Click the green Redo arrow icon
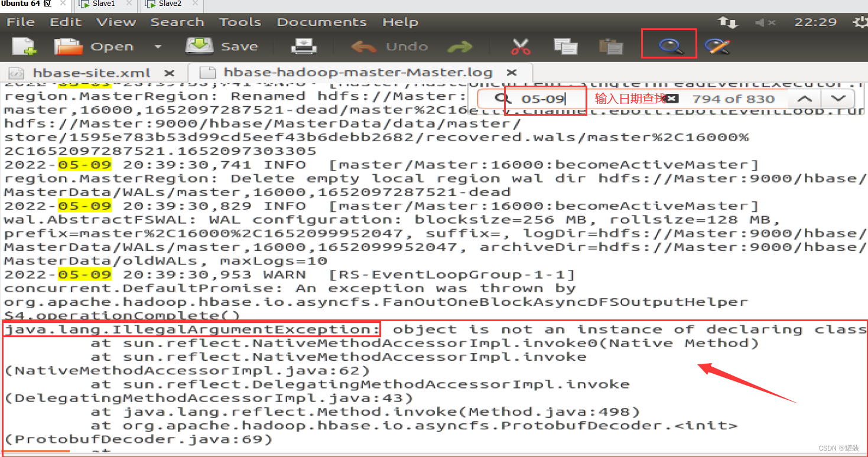The image size is (868, 457). (x=460, y=47)
